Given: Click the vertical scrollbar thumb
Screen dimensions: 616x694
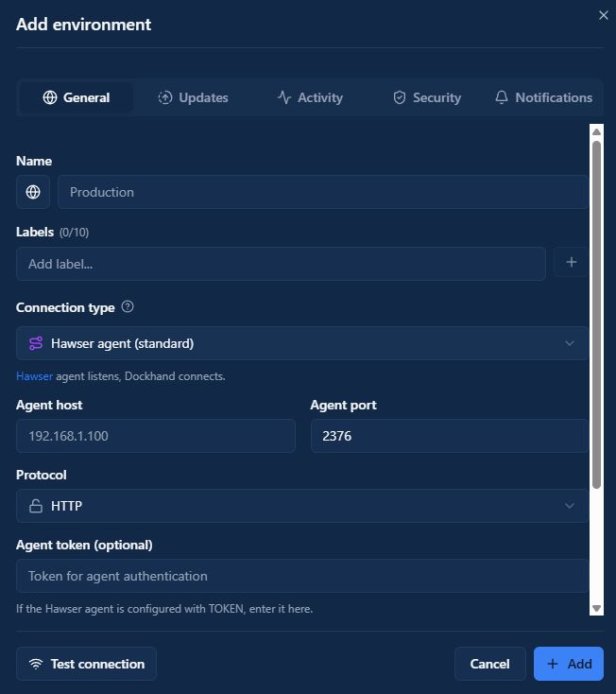Looking at the screenshot, I should (596, 312).
